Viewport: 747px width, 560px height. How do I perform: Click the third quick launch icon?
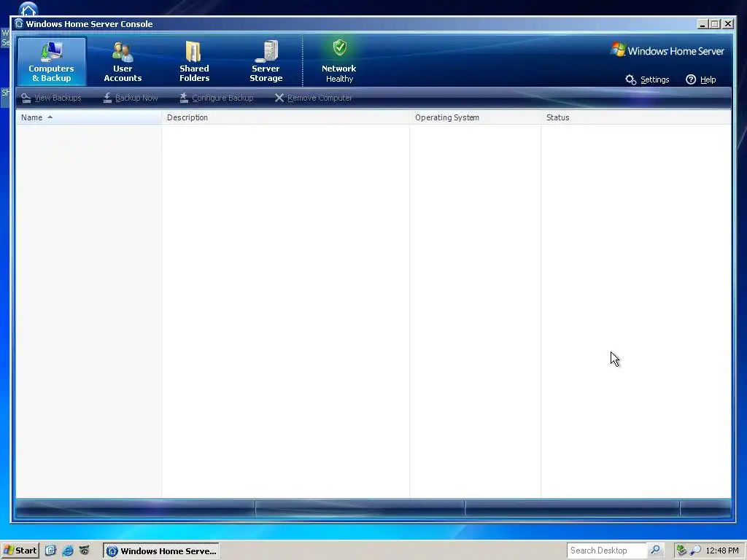pos(85,551)
